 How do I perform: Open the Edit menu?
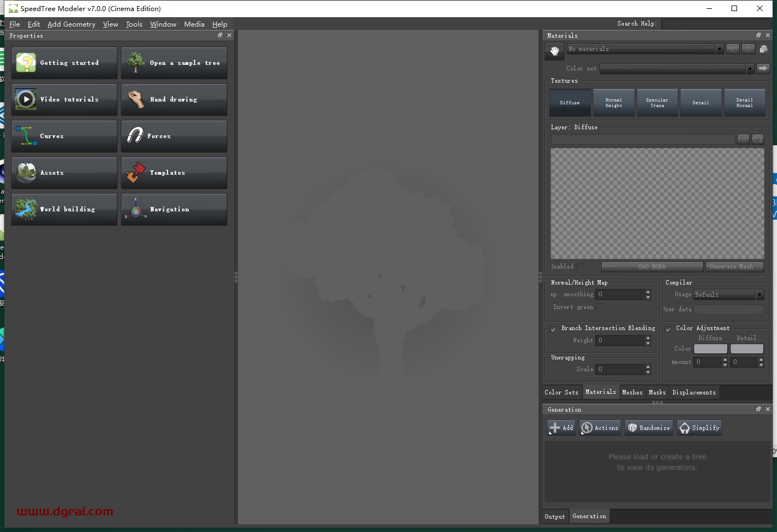coord(34,24)
